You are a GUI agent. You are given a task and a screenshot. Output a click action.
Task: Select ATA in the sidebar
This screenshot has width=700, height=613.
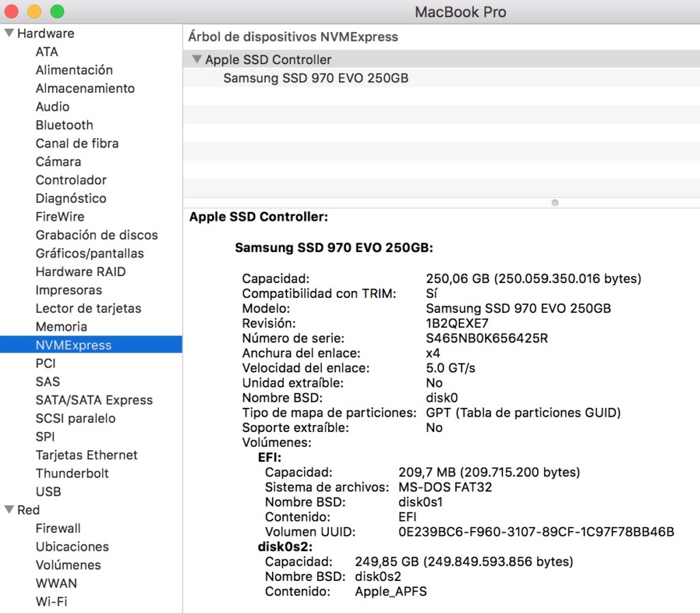[47, 52]
